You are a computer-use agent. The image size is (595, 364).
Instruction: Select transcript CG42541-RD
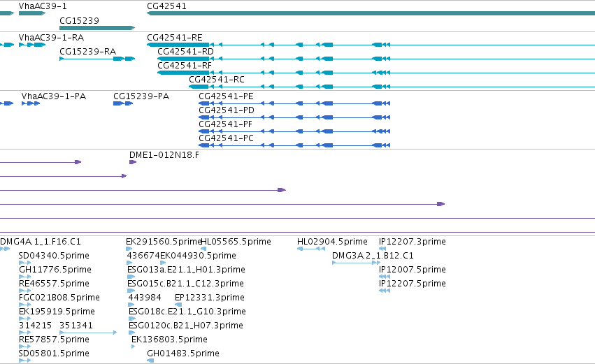(185, 52)
